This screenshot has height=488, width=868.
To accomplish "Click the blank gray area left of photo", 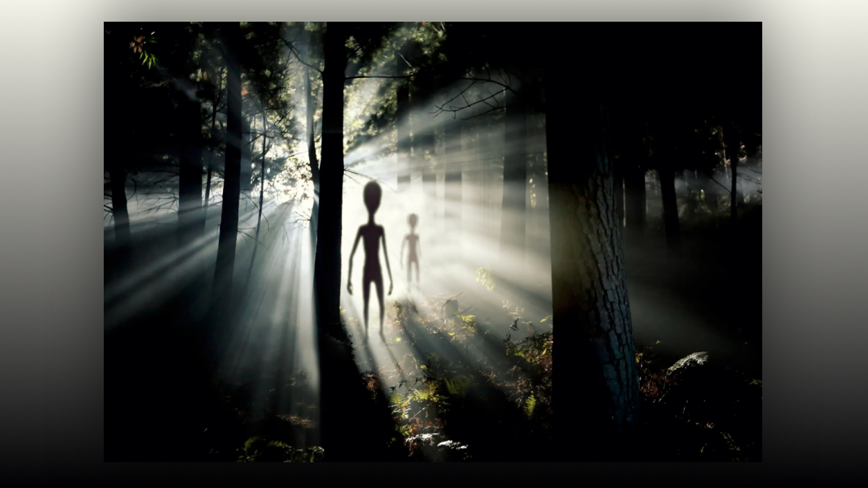I will click(x=51, y=244).
